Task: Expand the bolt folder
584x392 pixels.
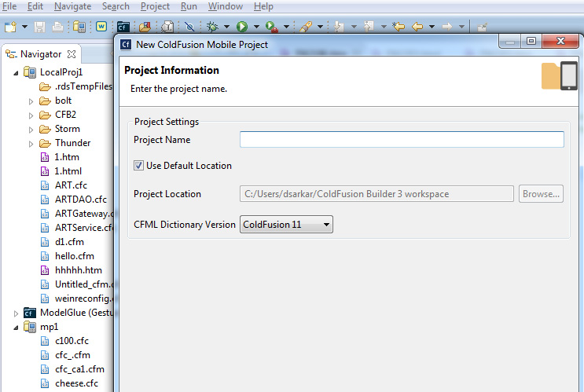Action: coord(31,101)
